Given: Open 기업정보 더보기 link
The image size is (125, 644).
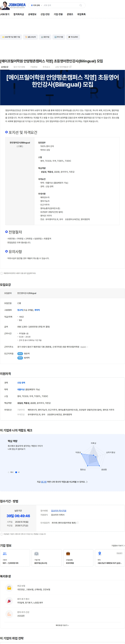Looking at the screenshot, I should pyautogui.click(x=118, y=546).
